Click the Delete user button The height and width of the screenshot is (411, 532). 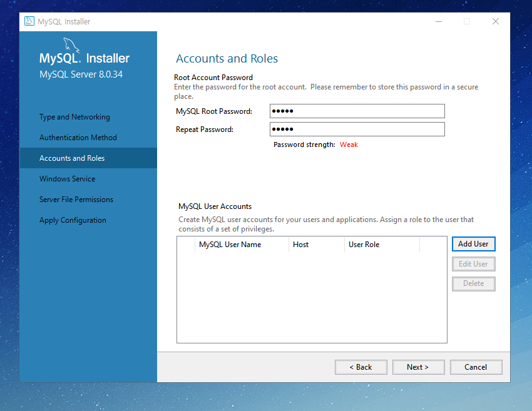[x=473, y=283]
